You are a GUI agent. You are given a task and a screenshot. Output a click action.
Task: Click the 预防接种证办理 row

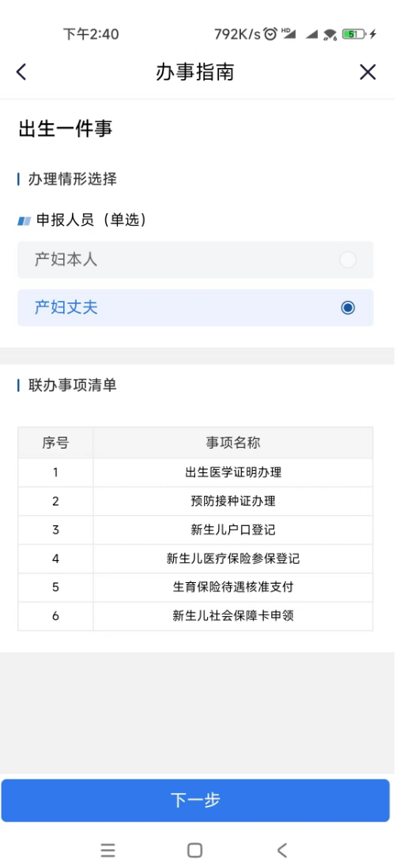pyautogui.click(x=195, y=502)
